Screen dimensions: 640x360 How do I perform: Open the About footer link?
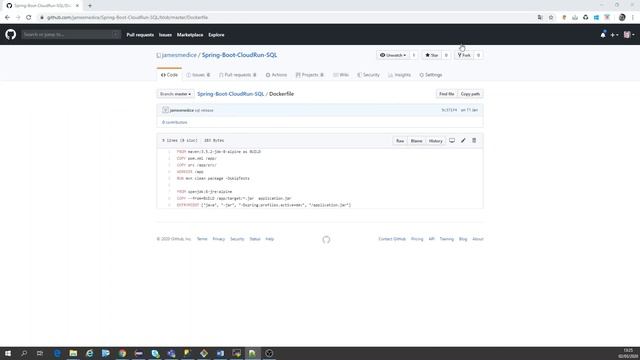(478, 239)
